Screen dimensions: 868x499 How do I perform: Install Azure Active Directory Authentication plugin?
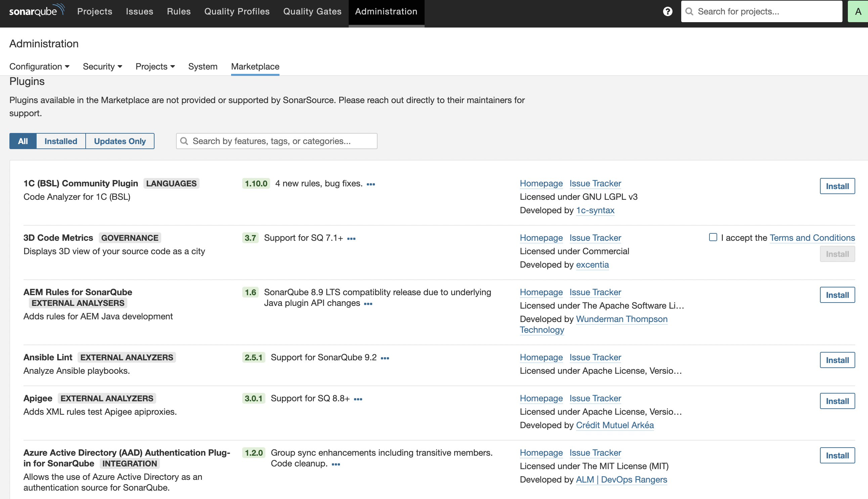pos(837,455)
